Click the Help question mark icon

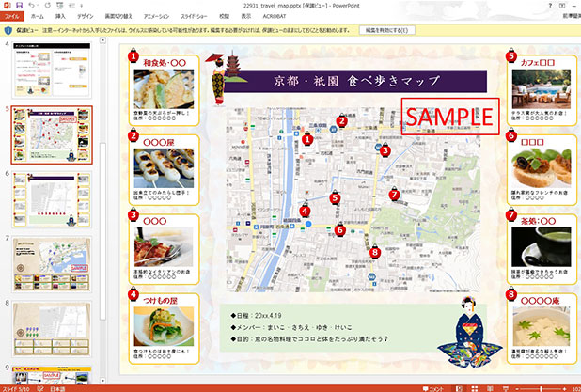pos(550,6)
